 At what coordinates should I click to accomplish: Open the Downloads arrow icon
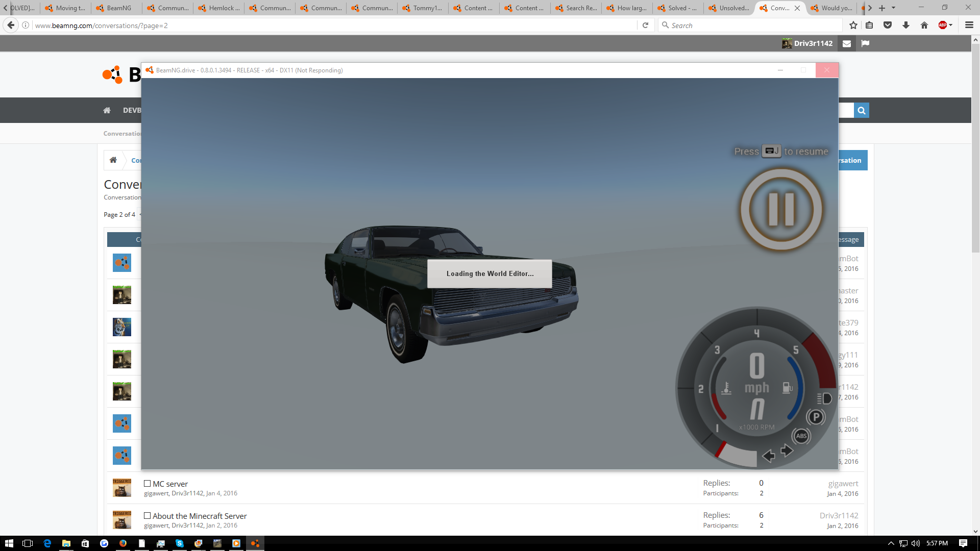point(906,25)
